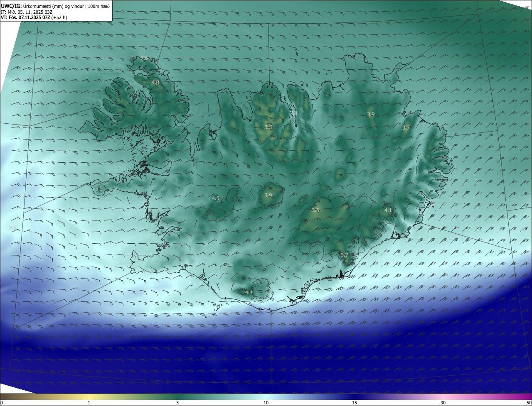Click the 4.1 value label on the map
532x406 pixels.
388,210
